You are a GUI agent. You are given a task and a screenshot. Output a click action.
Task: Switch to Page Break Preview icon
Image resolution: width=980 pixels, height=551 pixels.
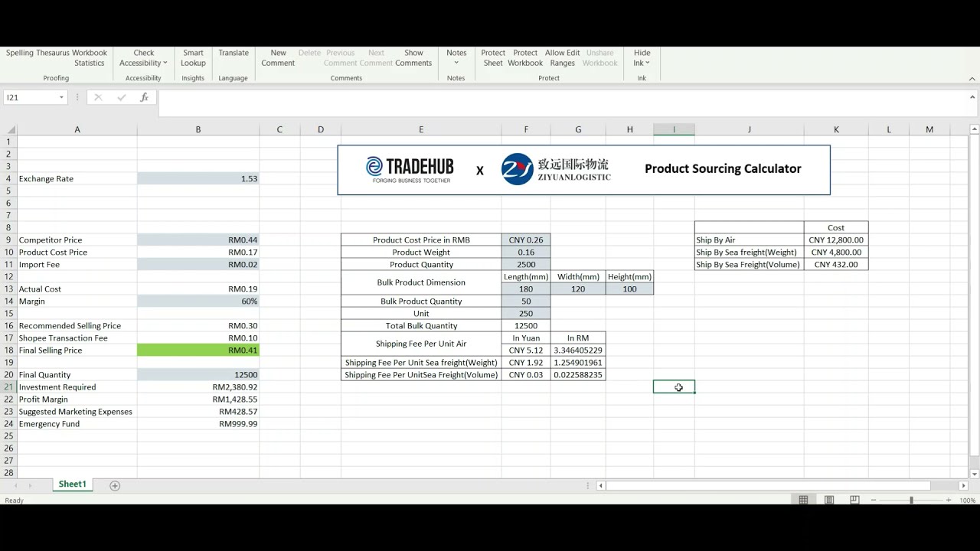(854, 500)
